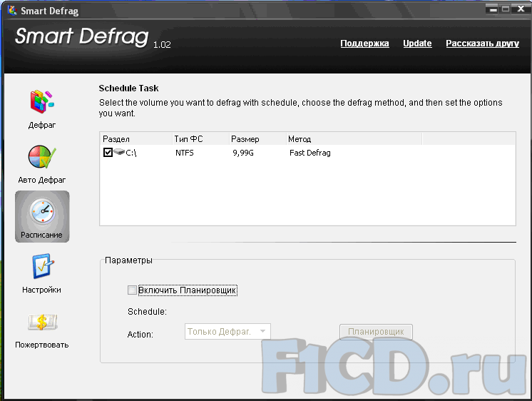Click the Пожертвовать sidebar label
This screenshot has width=532, height=401.
coord(42,345)
